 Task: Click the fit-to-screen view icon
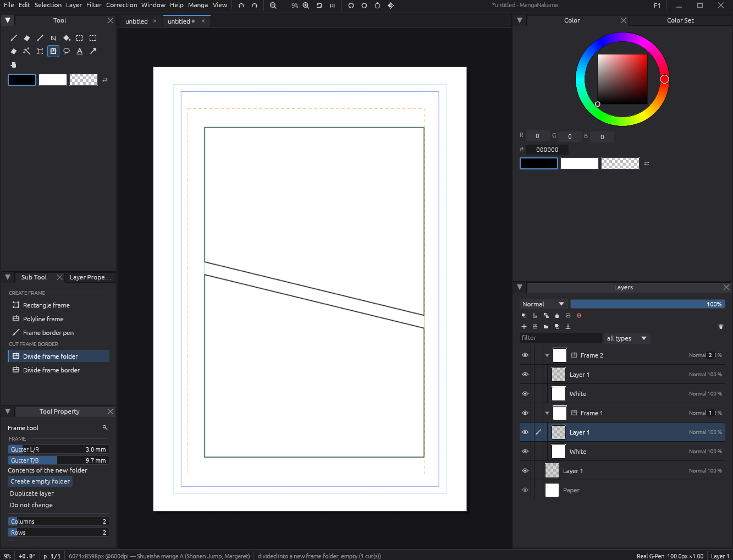pos(319,6)
